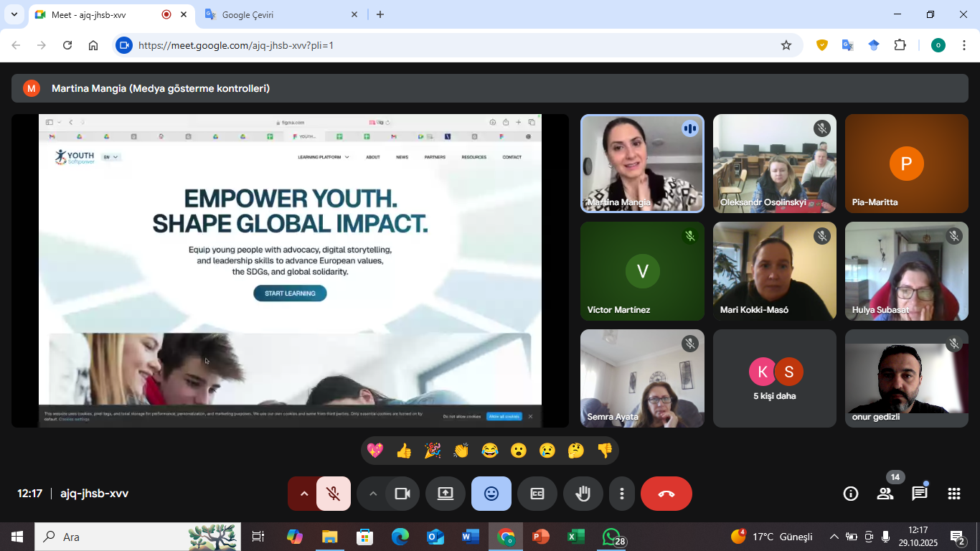Open the in-call chat panel
Viewport: 980px width, 551px height.
coord(919,494)
